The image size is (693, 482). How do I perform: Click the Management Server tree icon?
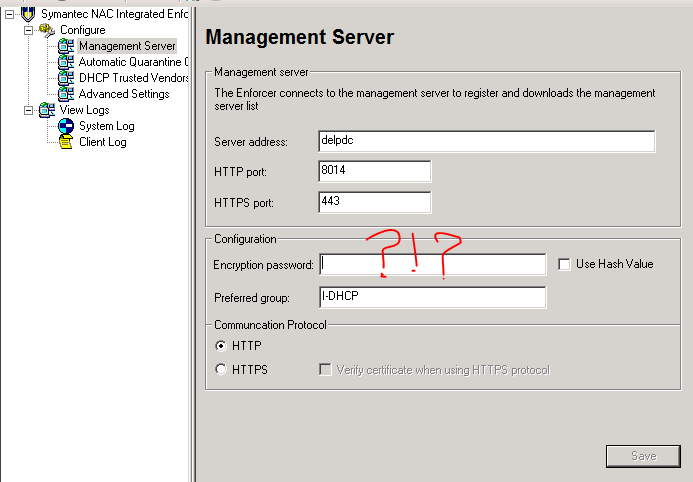(x=66, y=46)
